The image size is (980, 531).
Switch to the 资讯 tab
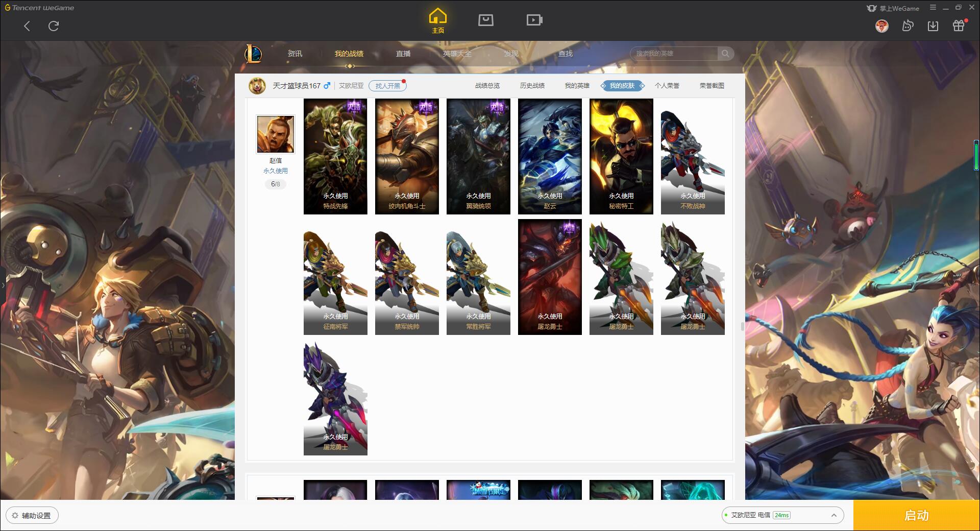coord(295,54)
